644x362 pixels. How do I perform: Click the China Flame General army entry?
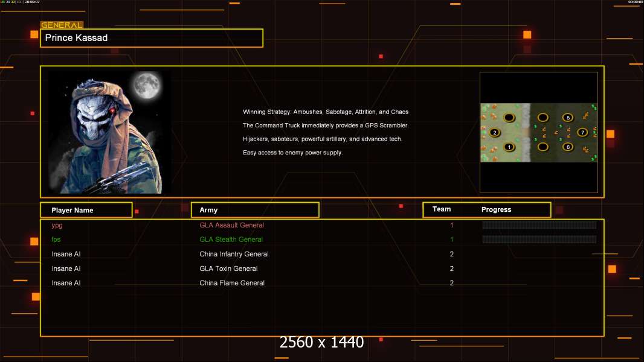(232, 283)
